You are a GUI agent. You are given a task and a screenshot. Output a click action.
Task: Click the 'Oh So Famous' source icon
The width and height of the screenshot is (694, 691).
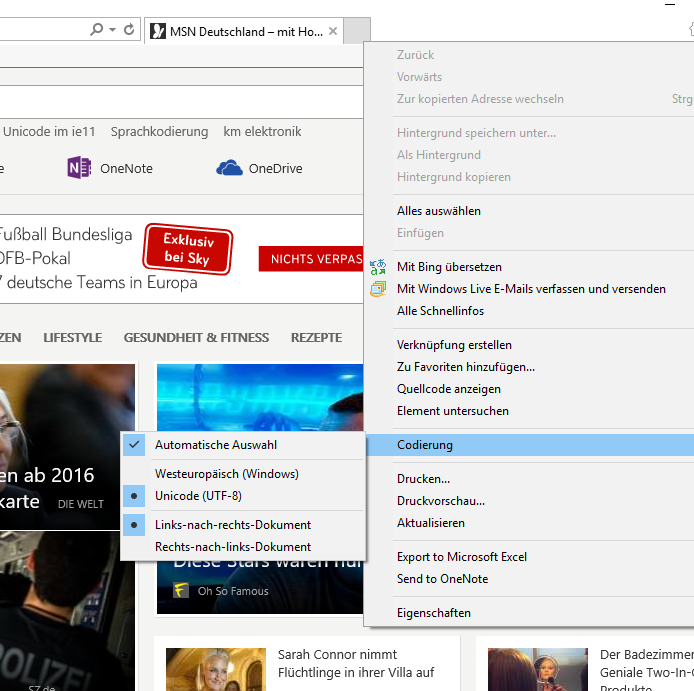pyautogui.click(x=181, y=591)
